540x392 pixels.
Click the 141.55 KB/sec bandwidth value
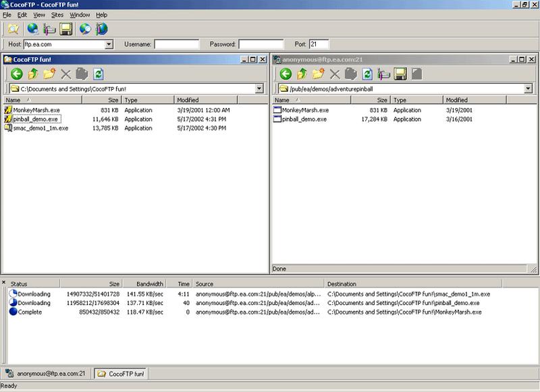(144, 294)
